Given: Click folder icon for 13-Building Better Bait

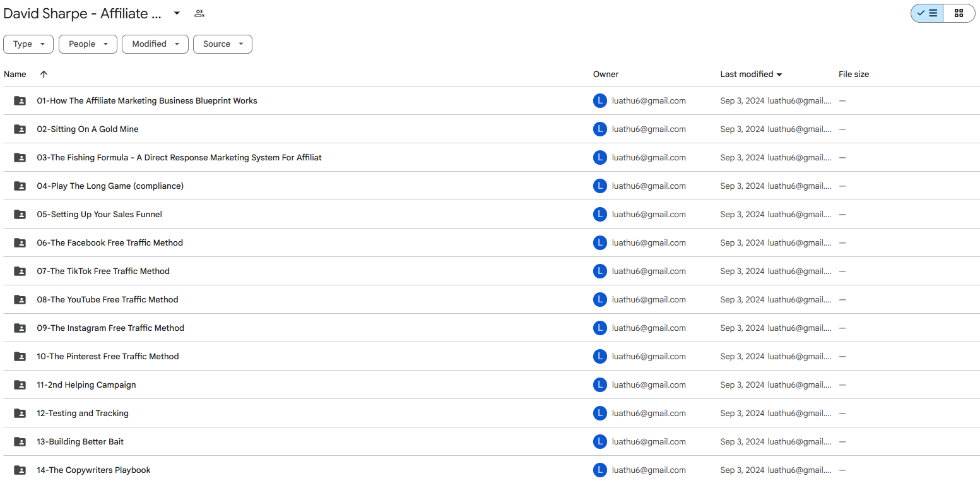Looking at the screenshot, I should coord(20,442).
